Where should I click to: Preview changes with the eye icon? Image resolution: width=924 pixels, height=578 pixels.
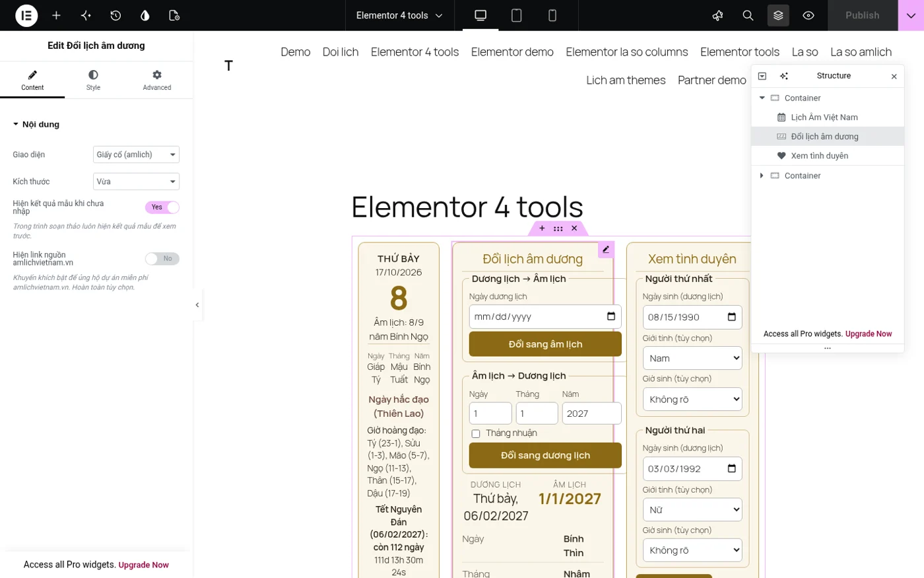coord(808,15)
